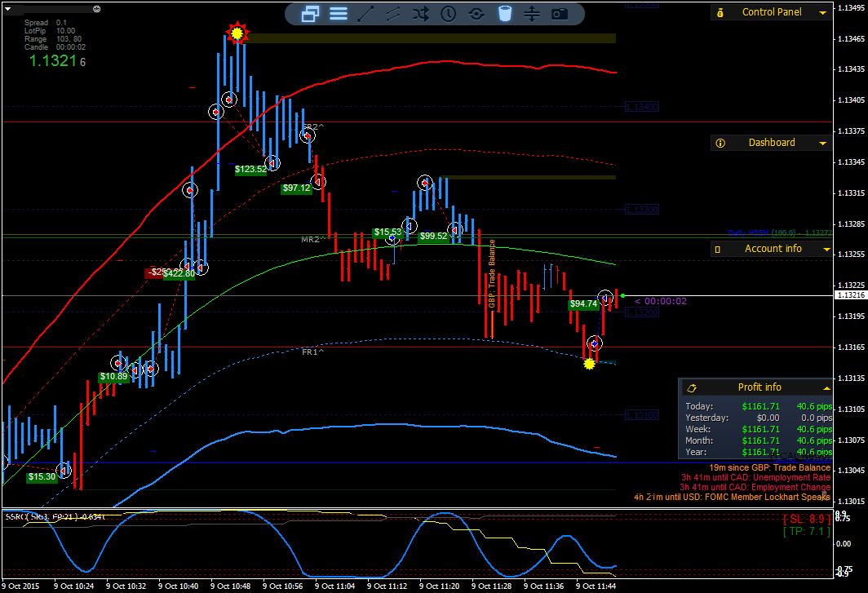This screenshot has width=868, height=593.
Task: Click the money bag icon on Control Panel
Action: click(720, 12)
